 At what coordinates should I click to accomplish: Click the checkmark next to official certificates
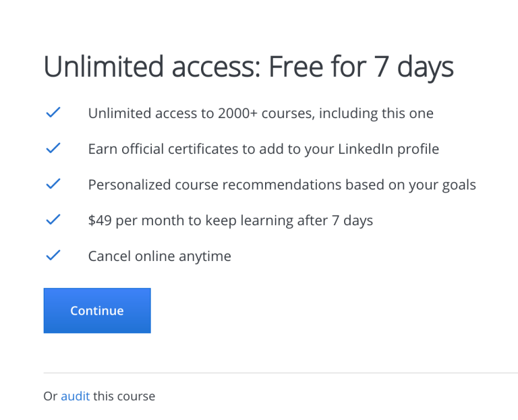53,148
